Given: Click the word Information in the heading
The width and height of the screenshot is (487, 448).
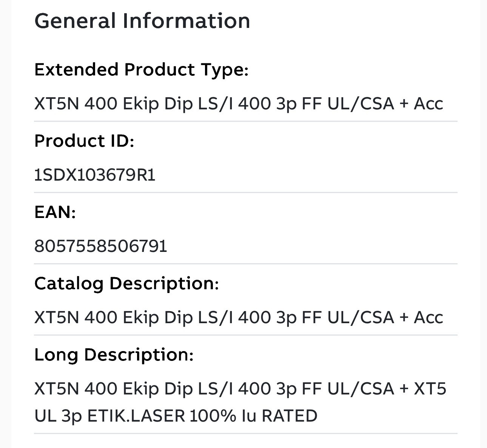Looking at the screenshot, I should [186, 21].
